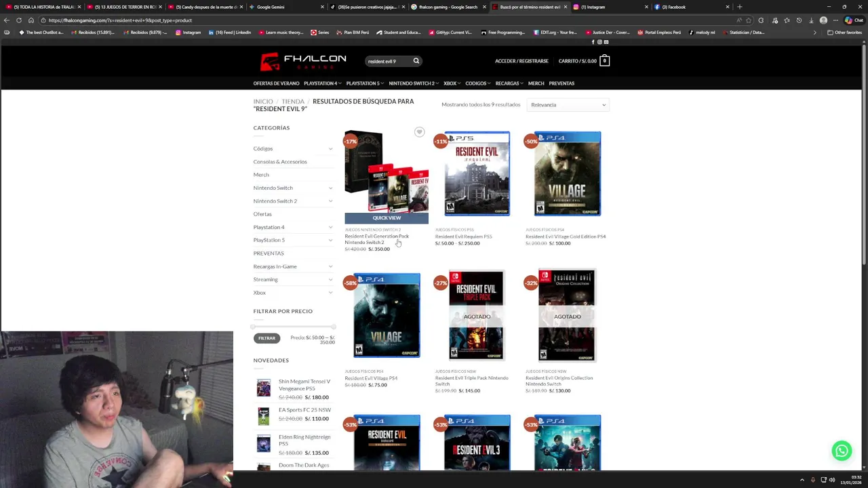Expand the Nintendo Switch category chevron
This screenshot has width=868, height=488.
click(x=331, y=188)
